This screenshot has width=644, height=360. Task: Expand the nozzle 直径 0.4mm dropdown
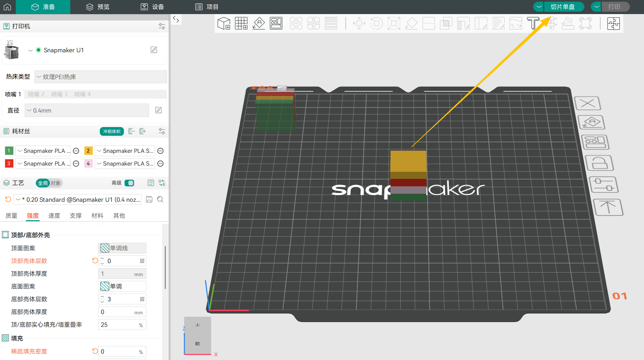(x=87, y=110)
